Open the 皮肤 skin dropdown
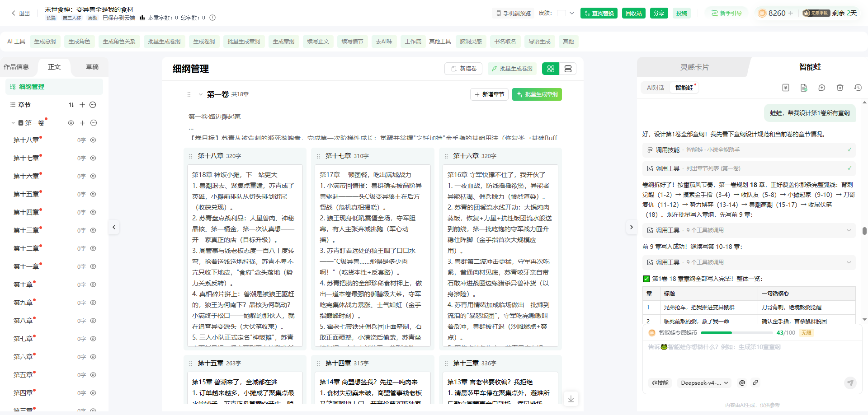This screenshot has height=415, width=868. 566,13
